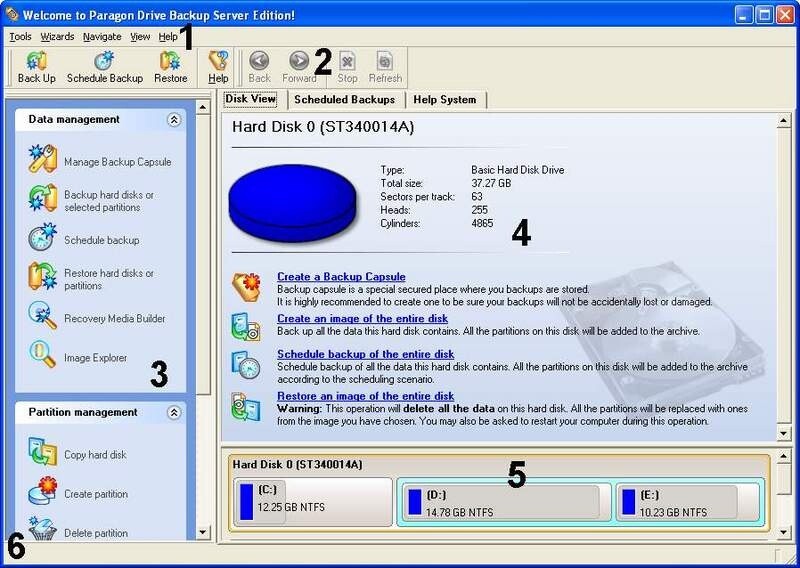Open the Tools menu

coord(20,37)
